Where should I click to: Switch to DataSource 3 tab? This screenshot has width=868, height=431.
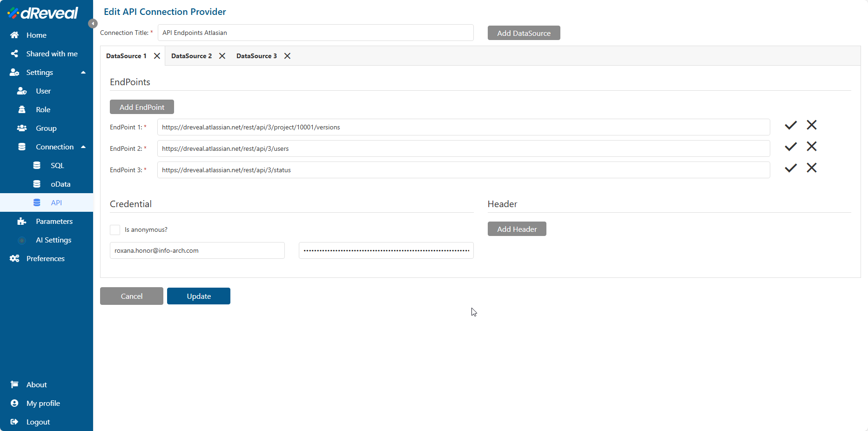pyautogui.click(x=256, y=56)
